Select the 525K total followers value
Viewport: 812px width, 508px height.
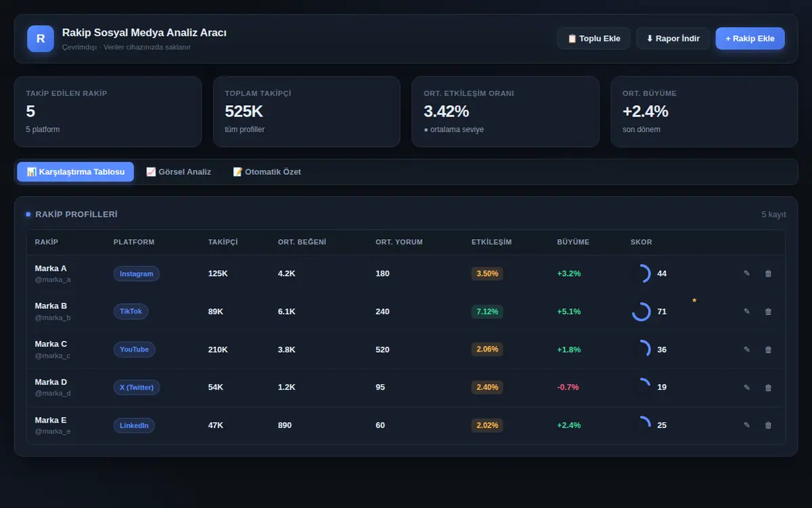click(244, 111)
